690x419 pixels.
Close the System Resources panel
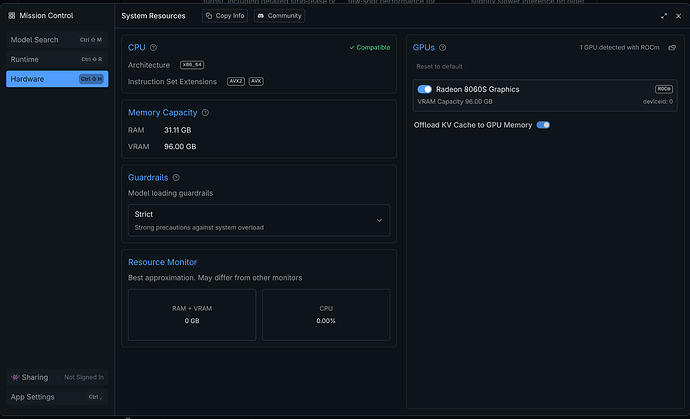[679, 16]
